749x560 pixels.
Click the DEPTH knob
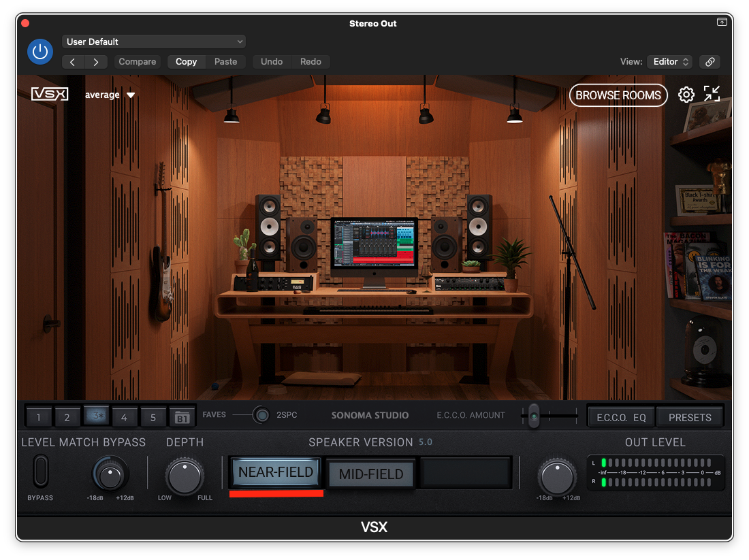[185, 476]
